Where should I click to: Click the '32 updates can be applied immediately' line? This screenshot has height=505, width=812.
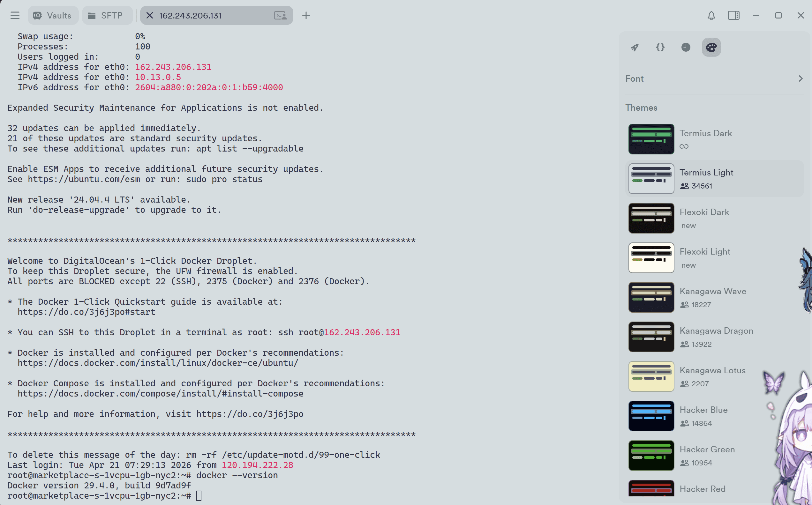[x=104, y=128]
